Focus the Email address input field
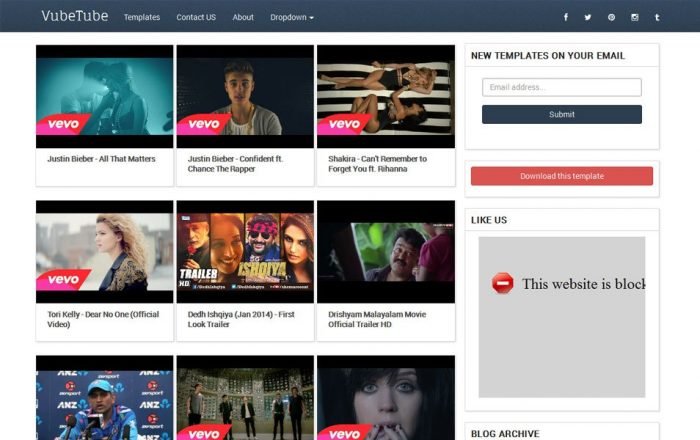 [x=562, y=87]
